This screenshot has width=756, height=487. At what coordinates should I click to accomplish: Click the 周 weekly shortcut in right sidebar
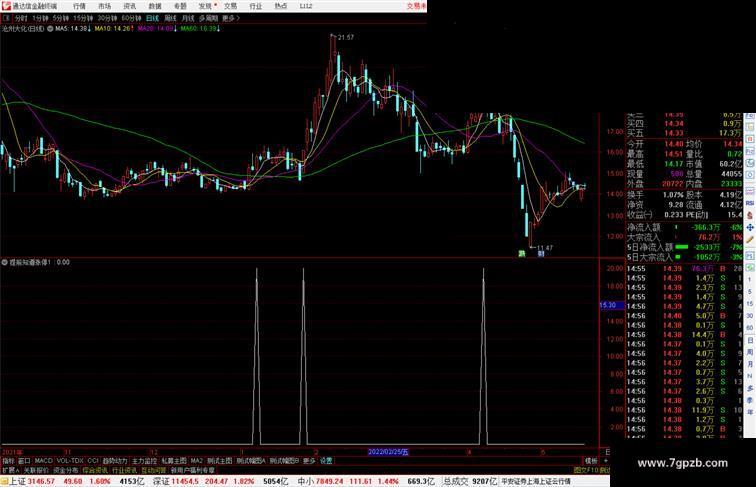coord(750,352)
